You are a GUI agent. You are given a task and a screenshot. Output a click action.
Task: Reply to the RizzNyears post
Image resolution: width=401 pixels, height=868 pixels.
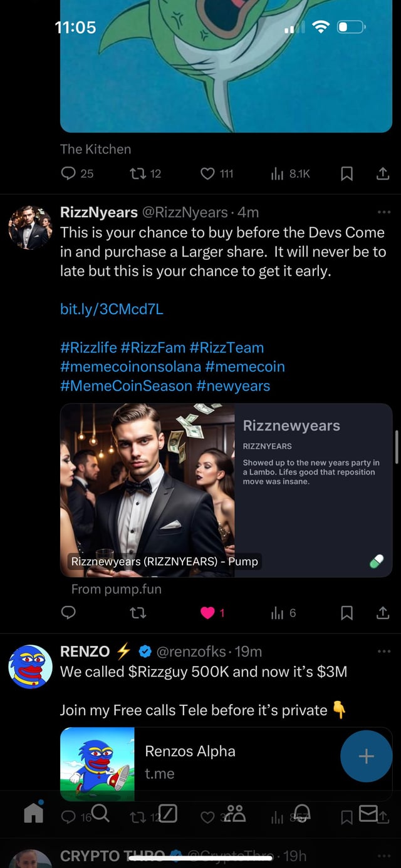click(x=68, y=613)
